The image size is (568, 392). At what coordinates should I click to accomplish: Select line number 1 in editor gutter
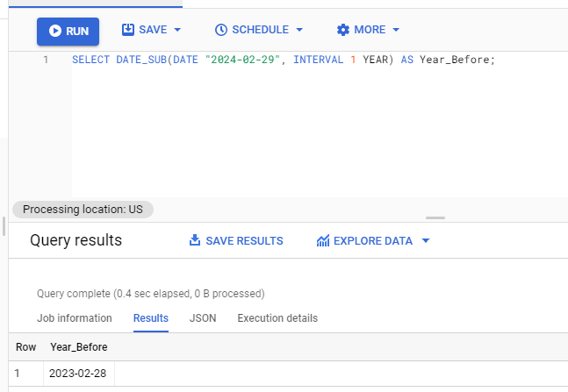tap(46, 60)
